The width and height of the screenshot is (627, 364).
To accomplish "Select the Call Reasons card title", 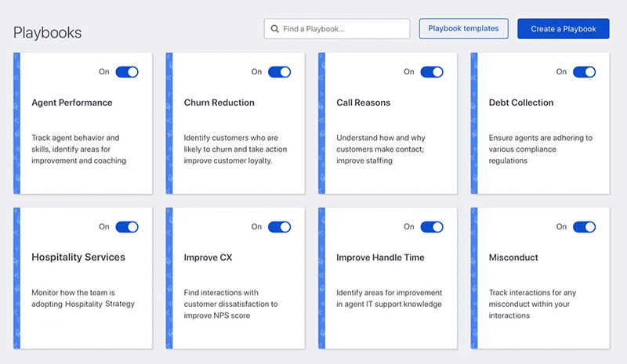I will [x=364, y=103].
